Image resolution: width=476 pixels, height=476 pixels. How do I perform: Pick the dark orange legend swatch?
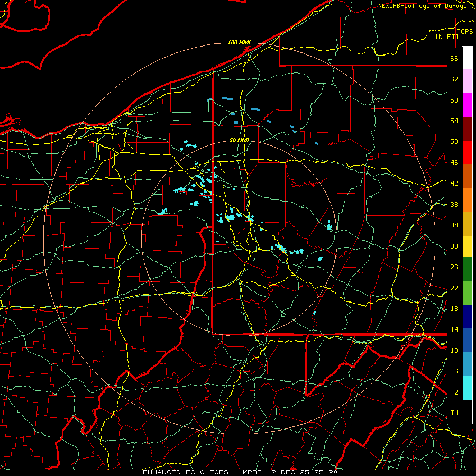(467, 176)
